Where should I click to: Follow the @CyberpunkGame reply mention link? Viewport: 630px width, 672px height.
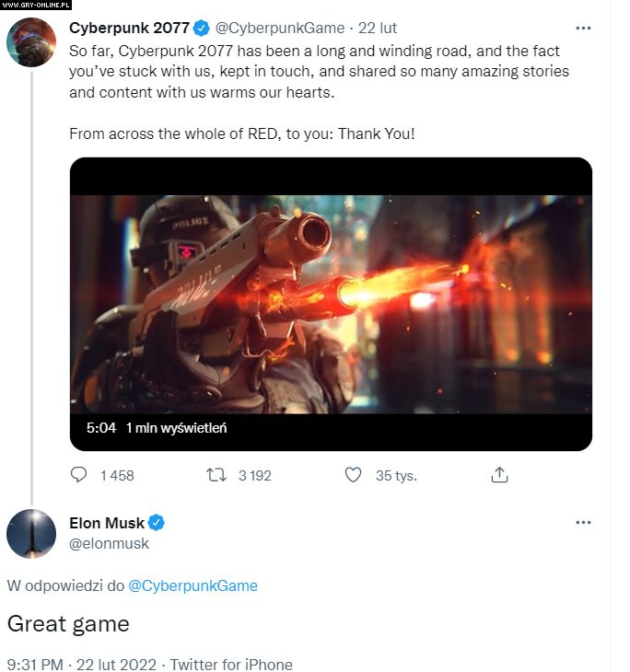coord(192,585)
